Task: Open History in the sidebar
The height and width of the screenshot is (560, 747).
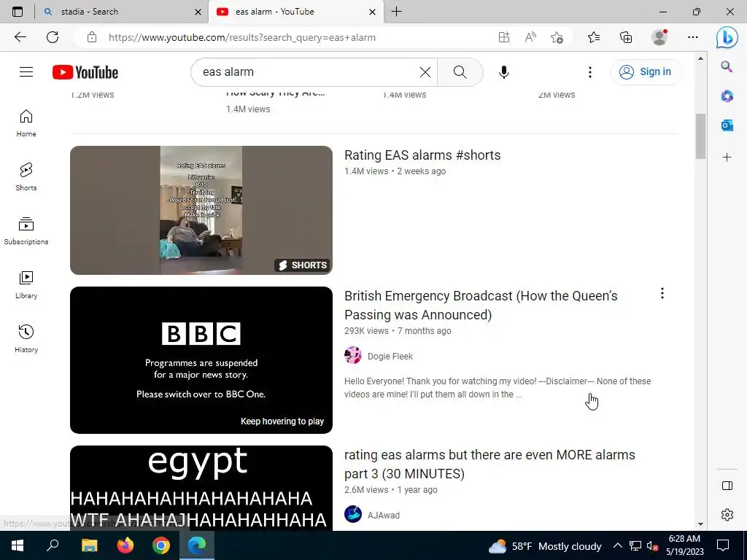Action: (x=26, y=338)
